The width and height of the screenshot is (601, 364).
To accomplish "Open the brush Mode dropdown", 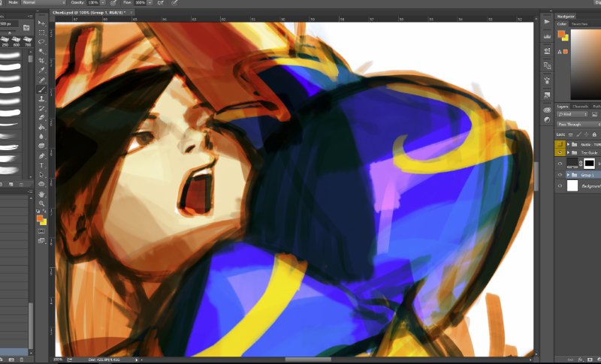I will coord(43,3).
